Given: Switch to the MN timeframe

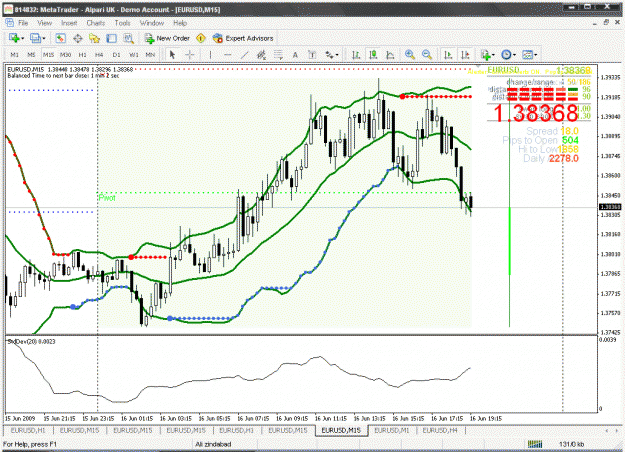Looking at the screenshot, I should tap(150, 55).
